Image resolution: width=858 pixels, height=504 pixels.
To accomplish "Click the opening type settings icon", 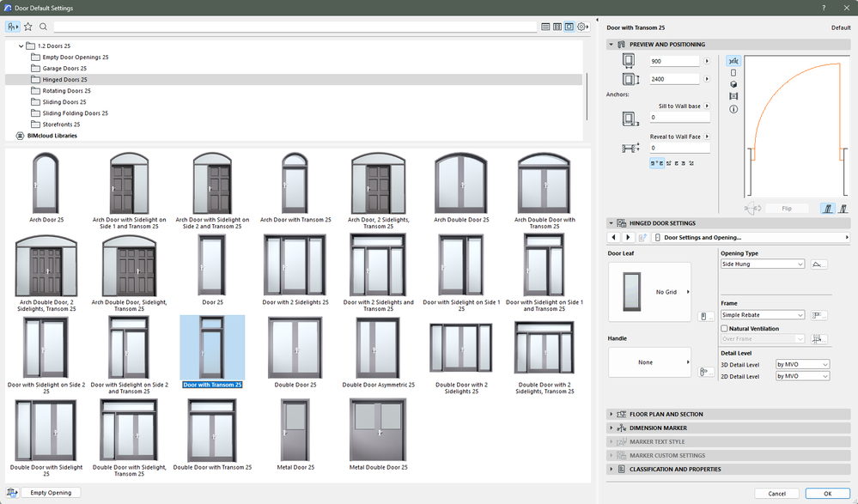I will tap(818, 264).
